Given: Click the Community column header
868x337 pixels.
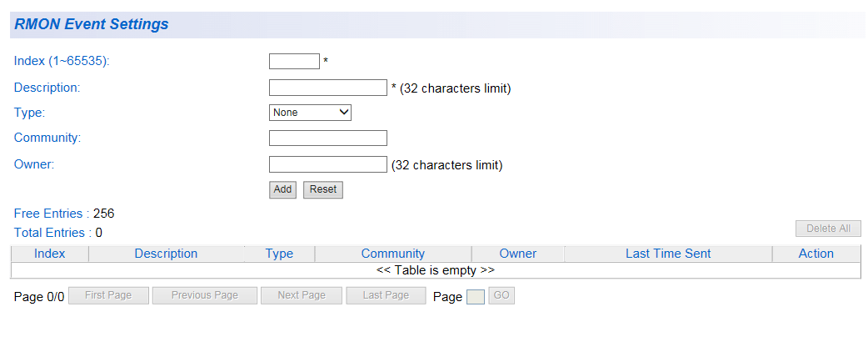Looking at the screenshot, I should 392,254.
